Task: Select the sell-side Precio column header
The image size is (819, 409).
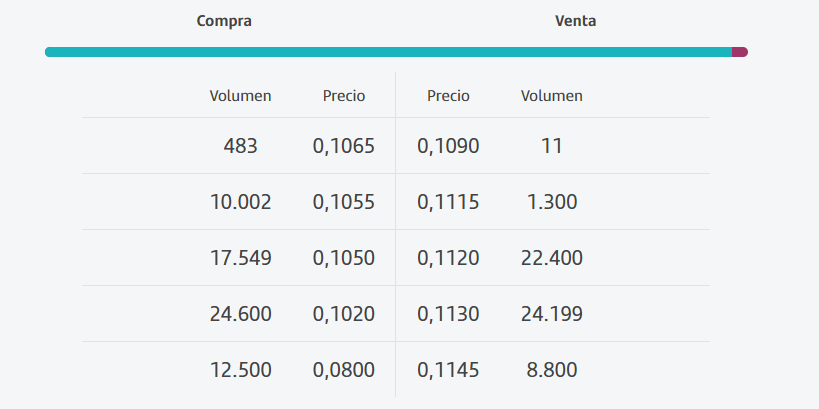Action: point(448,96)
